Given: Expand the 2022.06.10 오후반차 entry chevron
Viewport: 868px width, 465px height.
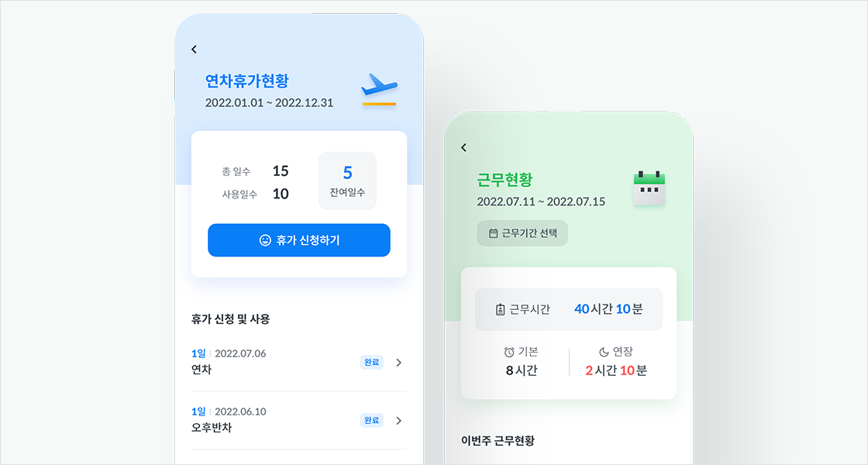Looking at the screenshot, I should point(398,421).
